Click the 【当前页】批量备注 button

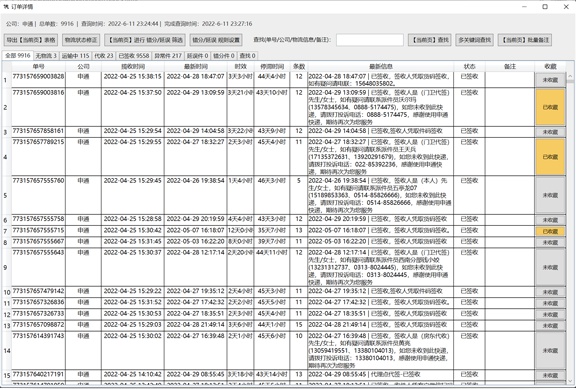click(x=525, y=40)
